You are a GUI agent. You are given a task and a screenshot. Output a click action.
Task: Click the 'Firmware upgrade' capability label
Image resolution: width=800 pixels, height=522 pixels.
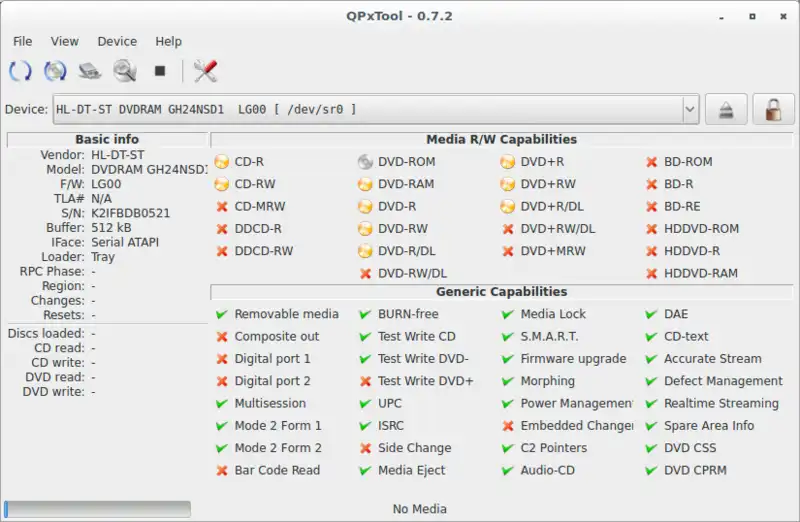tap(573, 359)
